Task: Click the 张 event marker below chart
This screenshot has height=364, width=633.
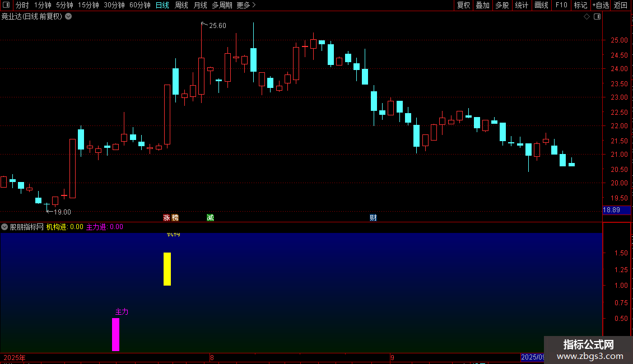Action: (x=166, y=217)
